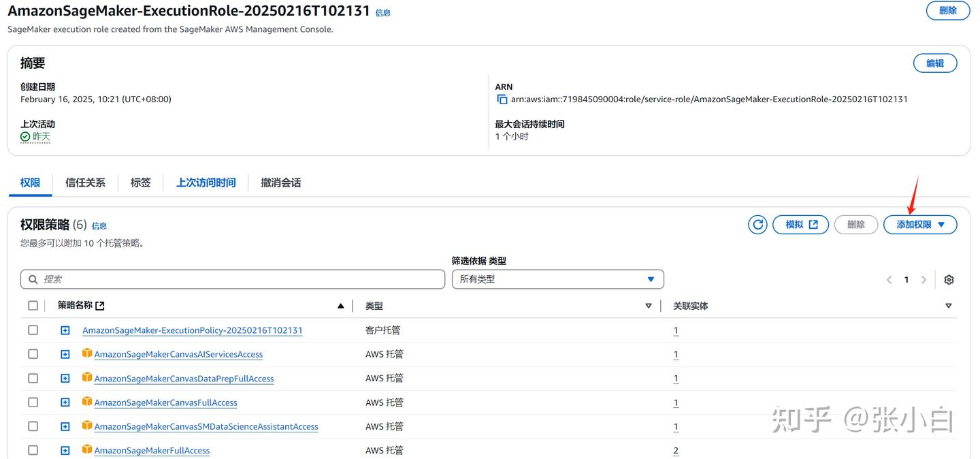This screenshot has width=980, height=459.
Task: Open 所有类型 filter dropdown
Action: 558,279
